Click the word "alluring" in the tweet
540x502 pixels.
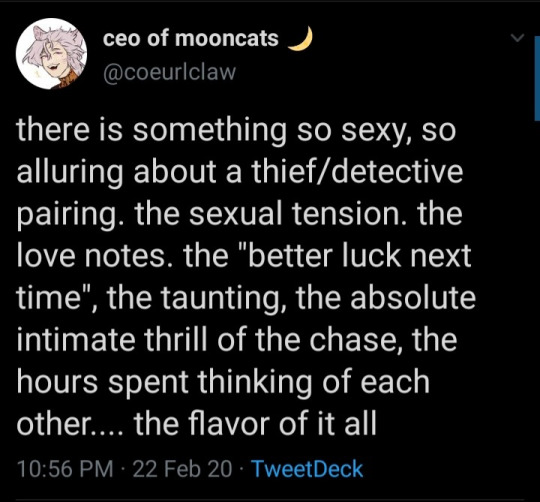[70, 172]
